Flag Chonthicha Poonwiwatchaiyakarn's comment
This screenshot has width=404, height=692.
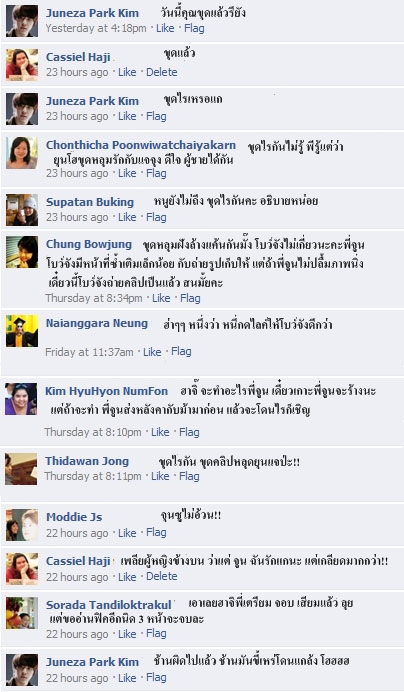coord(156,173)
